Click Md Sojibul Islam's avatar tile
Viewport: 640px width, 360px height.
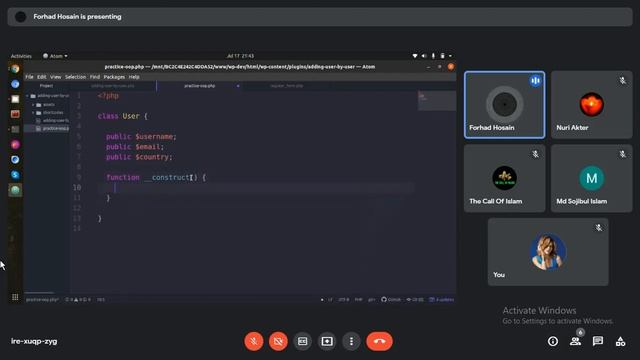[591, 178]
